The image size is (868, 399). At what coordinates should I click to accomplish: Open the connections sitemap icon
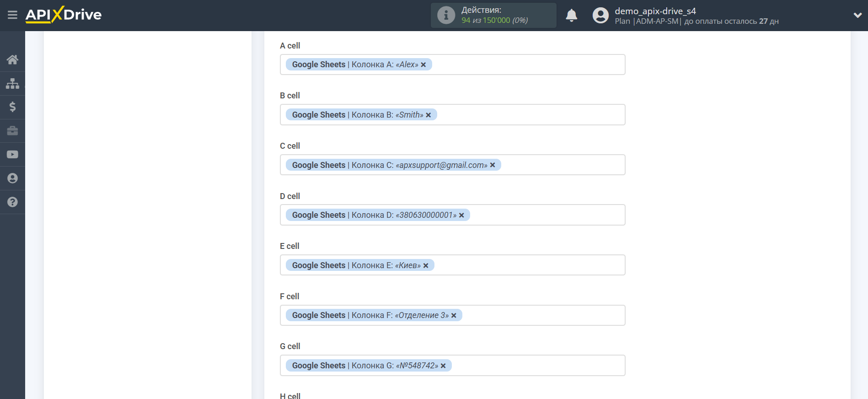12,83
